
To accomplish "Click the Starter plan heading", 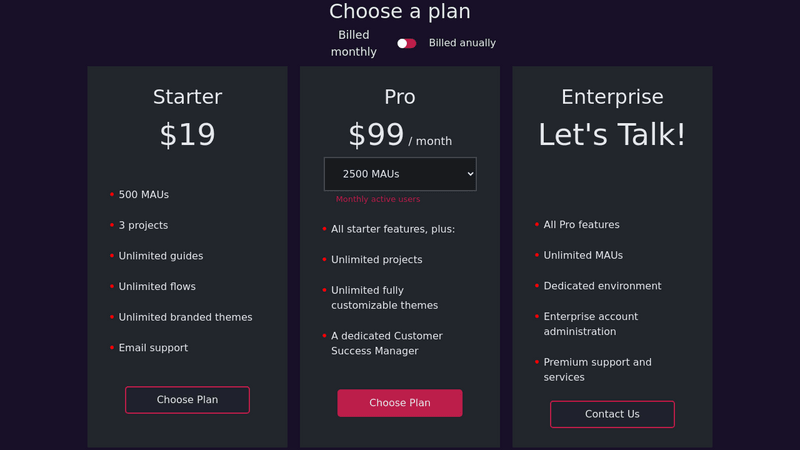I will pyautogui.click(x=187, y=96).
